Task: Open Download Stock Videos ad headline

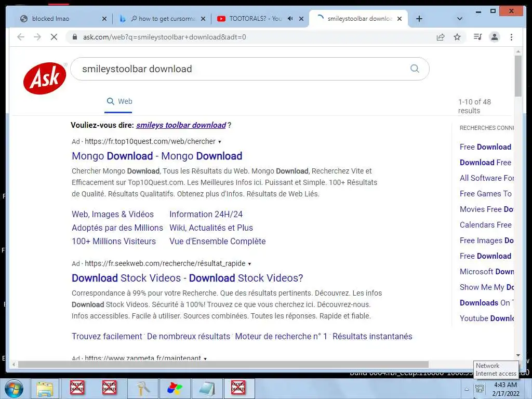Action: [x=187, y=278]
